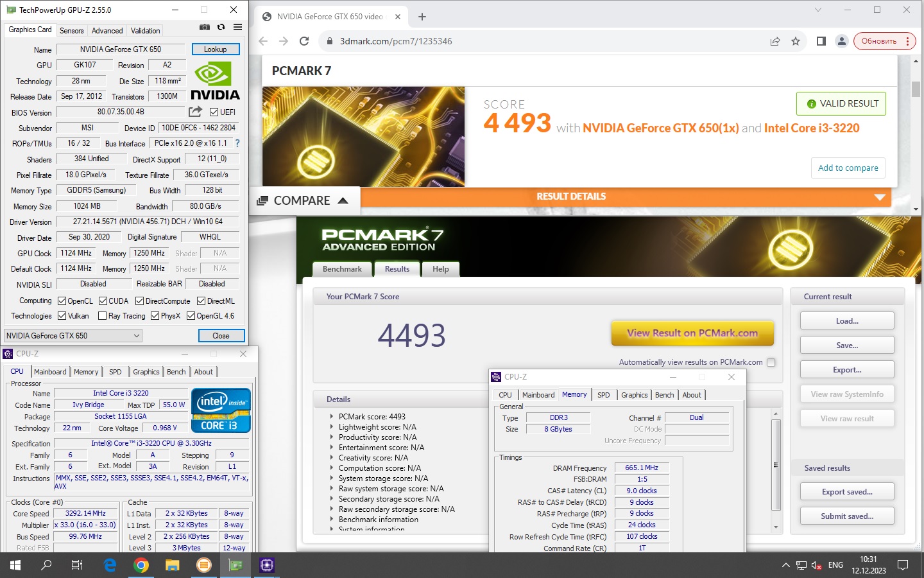Viewport: 924px width, 578px height.
Task: Go back in Chrome browser
Action: click(x=263, y=41)
